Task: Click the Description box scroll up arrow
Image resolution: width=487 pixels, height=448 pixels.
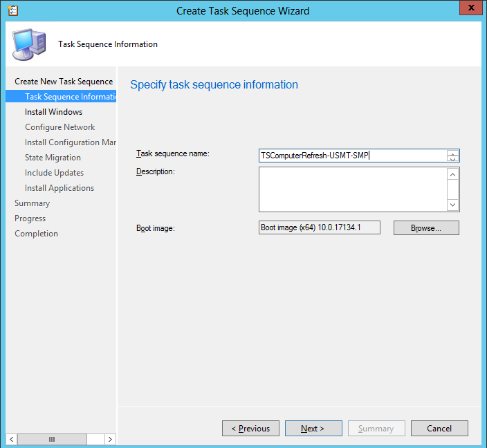Action: click(x=452, y=175)
